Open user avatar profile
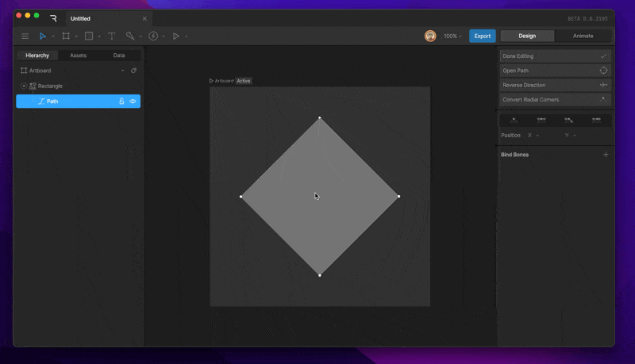The height and width of the screenshot is (364, 635). coord(430,36)
